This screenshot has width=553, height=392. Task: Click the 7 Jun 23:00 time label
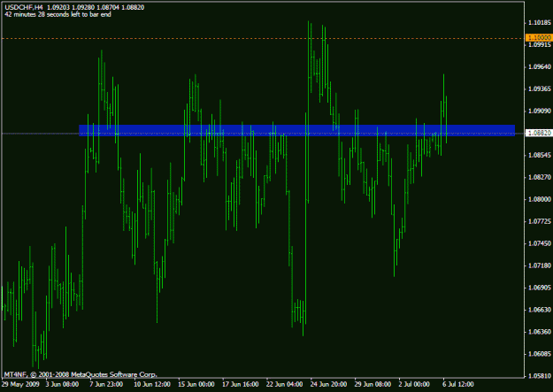pos(106,384)
